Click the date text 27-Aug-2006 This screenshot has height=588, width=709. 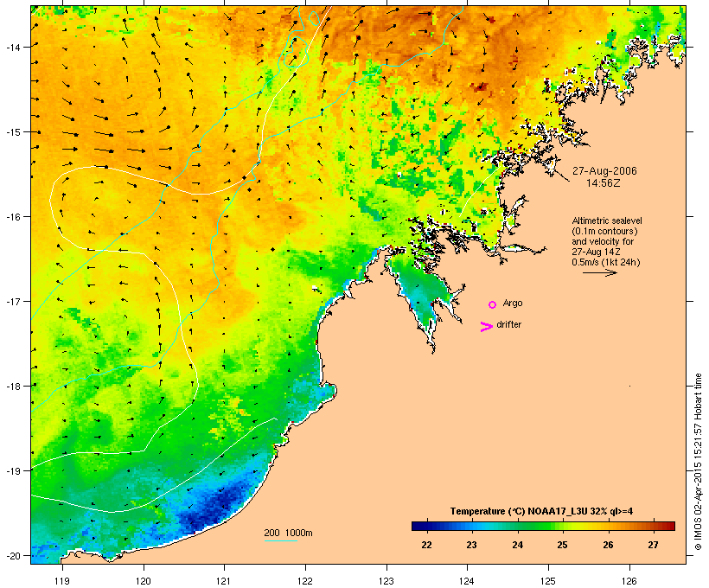coord(604,171)
